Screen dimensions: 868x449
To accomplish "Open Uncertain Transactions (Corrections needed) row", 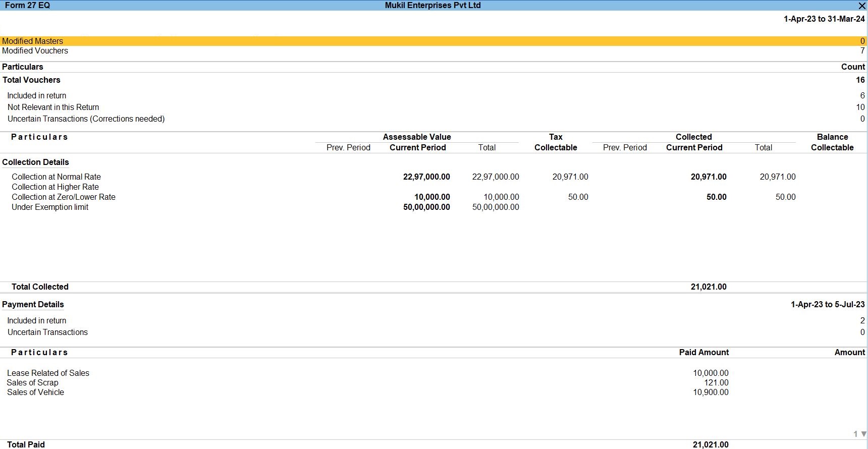I will (x=433, y=119).
